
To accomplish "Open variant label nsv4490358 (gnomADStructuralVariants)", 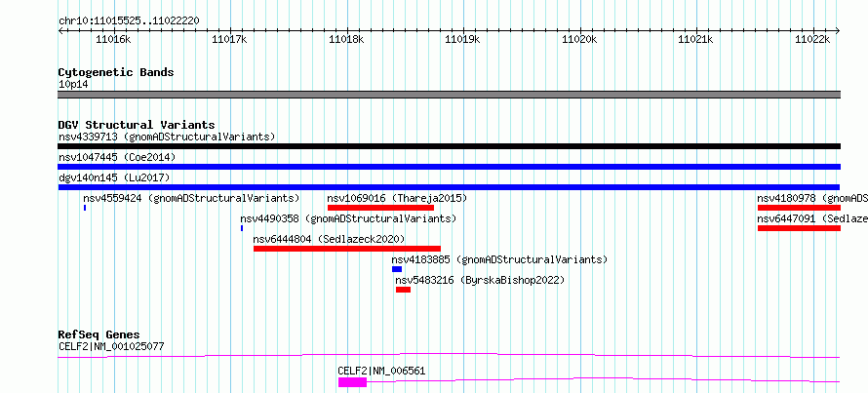I will [x=348, y=218].
